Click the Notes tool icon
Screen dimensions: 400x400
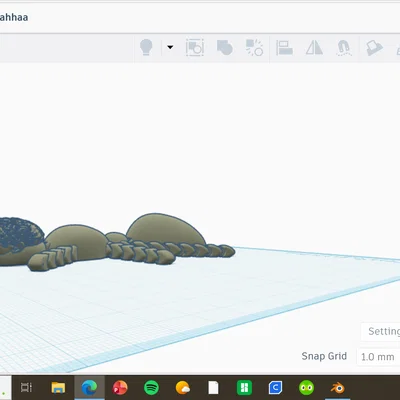click(x=374, y=48)
